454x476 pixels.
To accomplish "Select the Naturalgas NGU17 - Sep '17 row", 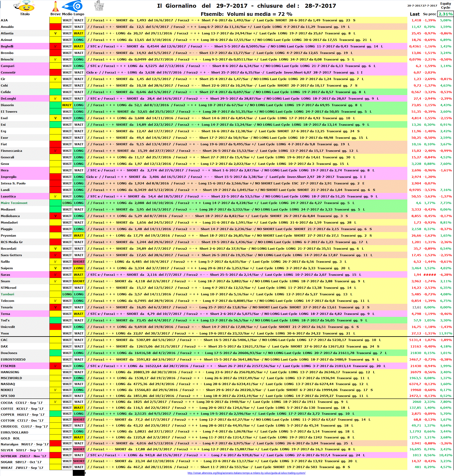I will 25,444.
